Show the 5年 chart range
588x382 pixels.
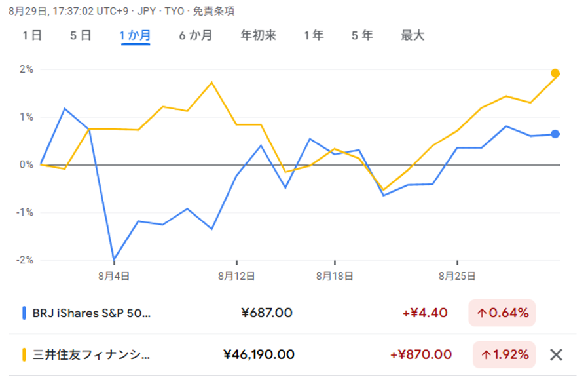coord(362,35)
